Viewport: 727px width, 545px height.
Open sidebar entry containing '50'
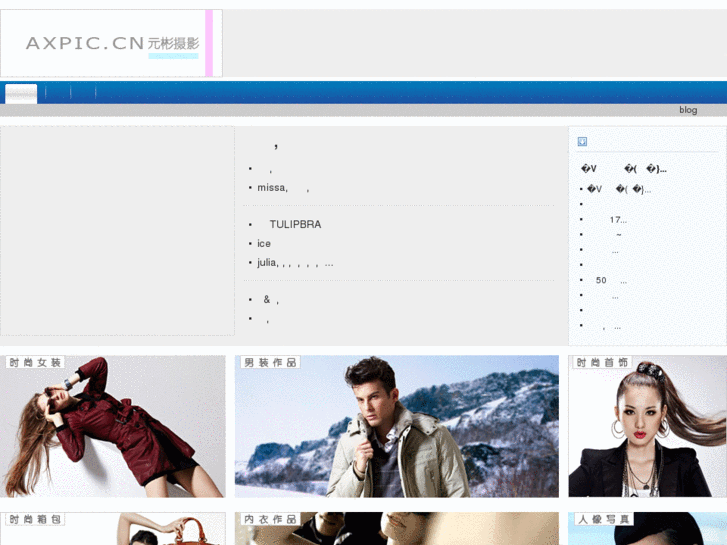coord(611,280)
